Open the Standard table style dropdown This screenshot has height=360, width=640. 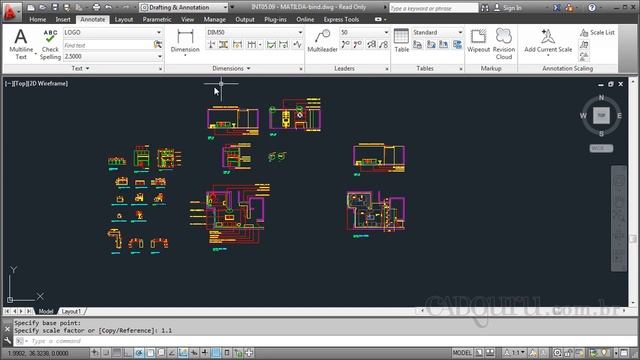coord(438,32)
